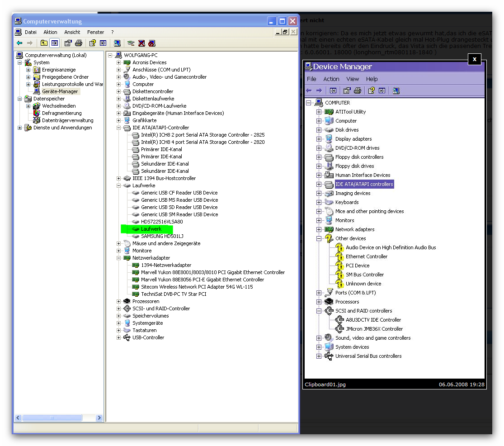Screen dimensions: 504x446
Task: Collapse Other devices in Device Manager
Action: [319, 238]
